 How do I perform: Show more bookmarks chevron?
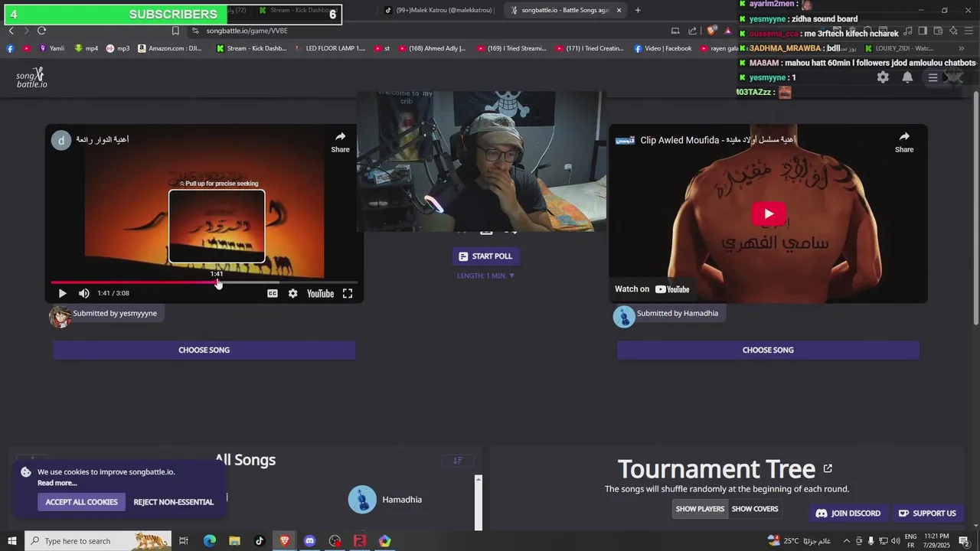pyautogui.click(x=962, y=48)
